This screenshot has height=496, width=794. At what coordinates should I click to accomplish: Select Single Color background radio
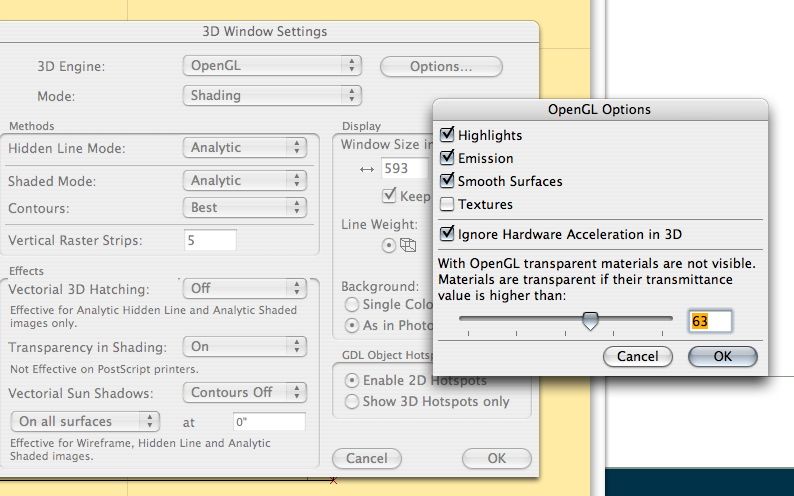(351, 305)
